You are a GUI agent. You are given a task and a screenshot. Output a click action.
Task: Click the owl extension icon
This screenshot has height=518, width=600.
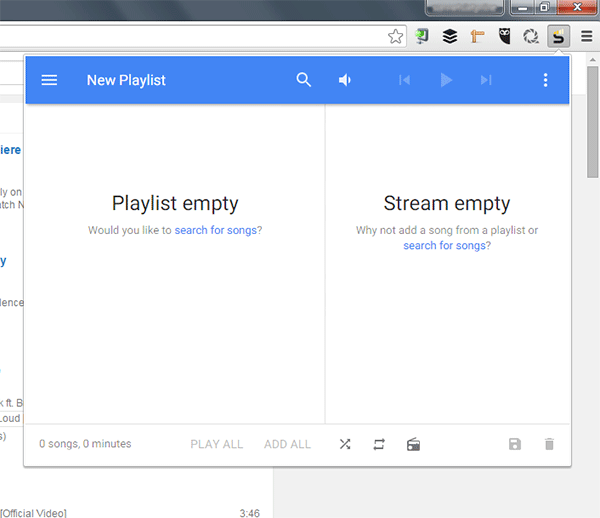(505, 36)
